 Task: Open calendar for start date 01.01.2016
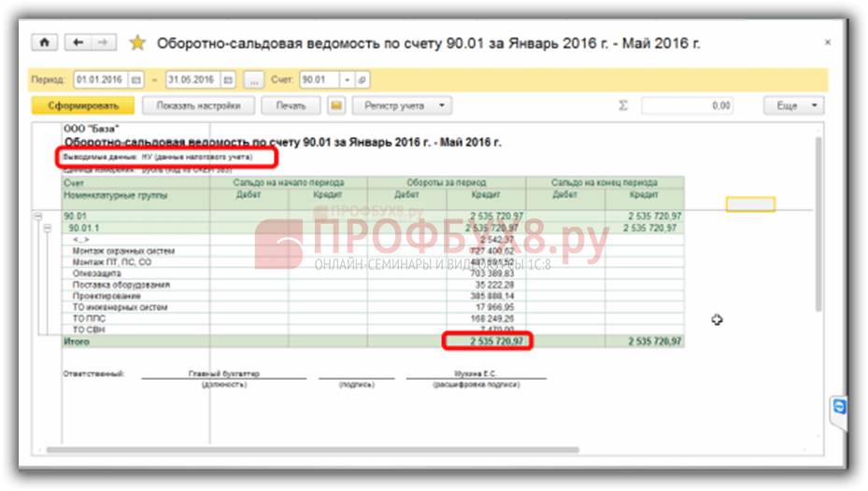(136, 80)
